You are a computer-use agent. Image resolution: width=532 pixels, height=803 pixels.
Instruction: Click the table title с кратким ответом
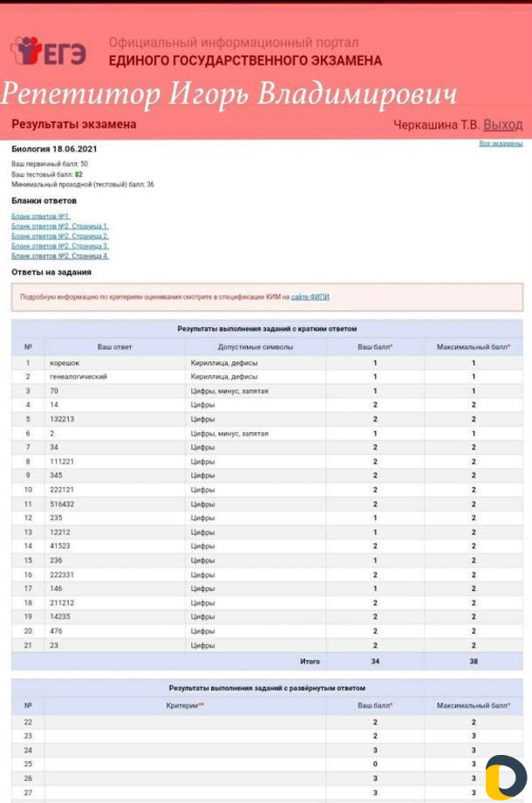pos(267,329)
